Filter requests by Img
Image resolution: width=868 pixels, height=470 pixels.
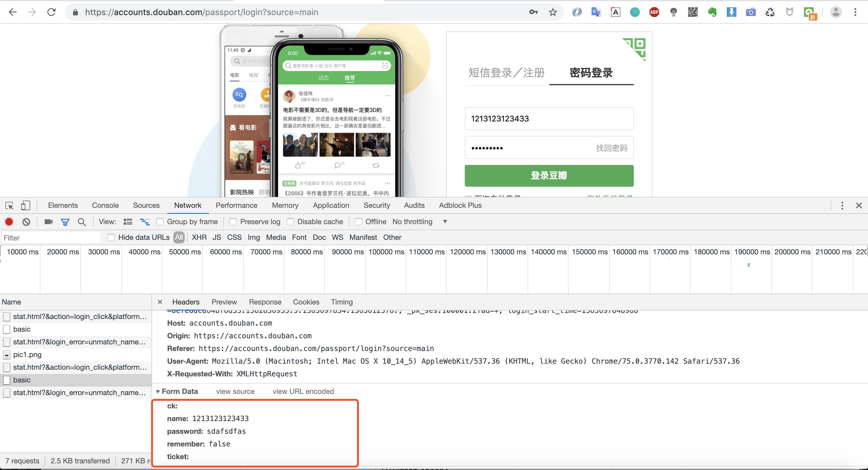[x=254, y=237]
